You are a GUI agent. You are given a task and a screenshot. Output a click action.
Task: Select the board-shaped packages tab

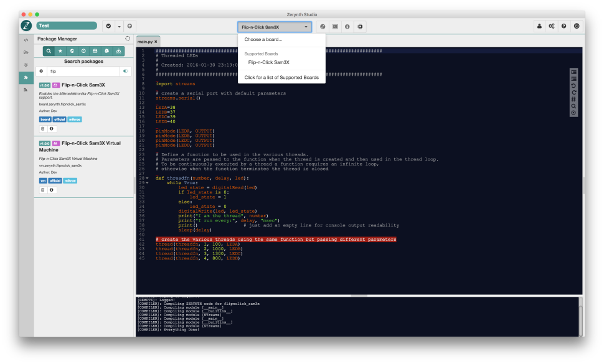pyautogui.click(x=95, y=51)
